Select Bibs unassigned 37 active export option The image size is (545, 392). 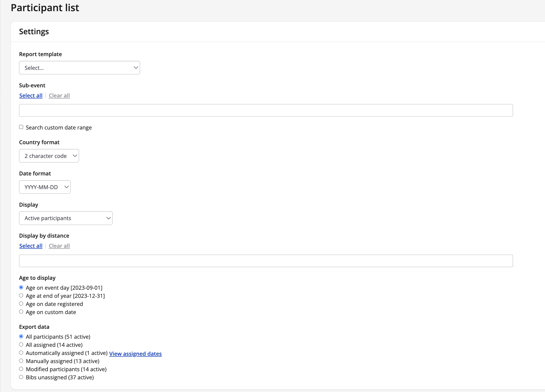click(22, 377)
